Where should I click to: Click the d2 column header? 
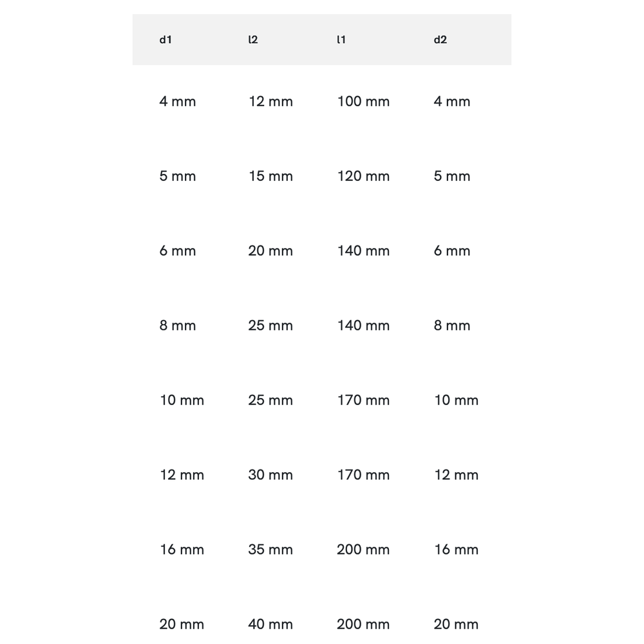[x=440, y=40]
